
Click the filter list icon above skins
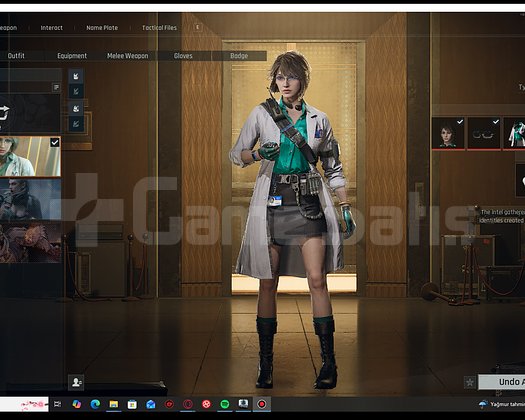click(56, 88)
